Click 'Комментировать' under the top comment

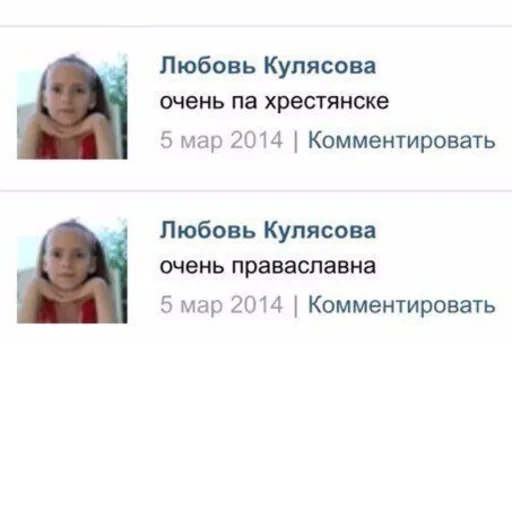[x=401, y=140]
